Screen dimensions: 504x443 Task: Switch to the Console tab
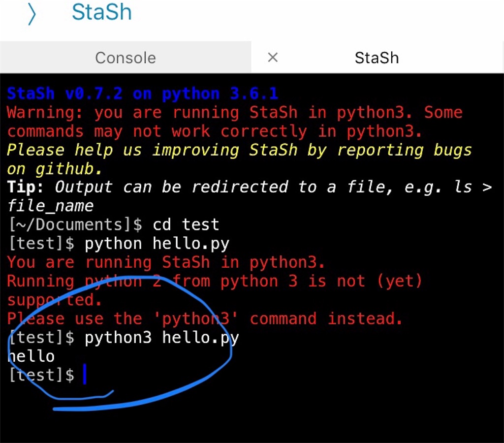(126, 58)
